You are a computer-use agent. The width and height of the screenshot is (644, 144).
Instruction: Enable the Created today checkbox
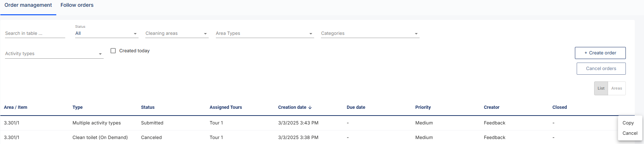[113, 51]
